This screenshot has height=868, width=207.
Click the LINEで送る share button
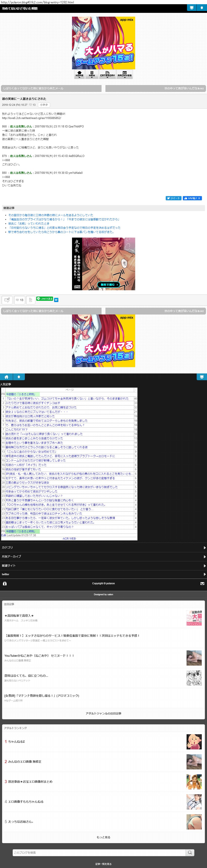point(44,298)
